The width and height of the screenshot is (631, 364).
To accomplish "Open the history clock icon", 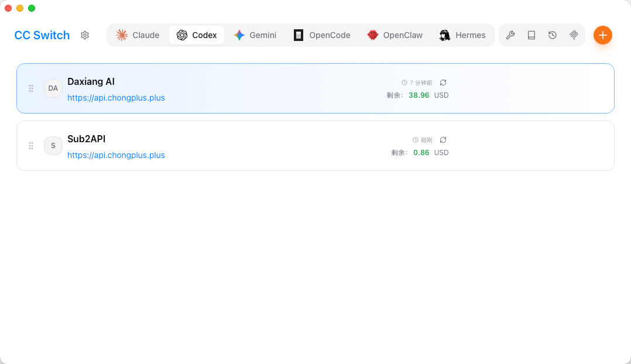I will coord(553,35).
